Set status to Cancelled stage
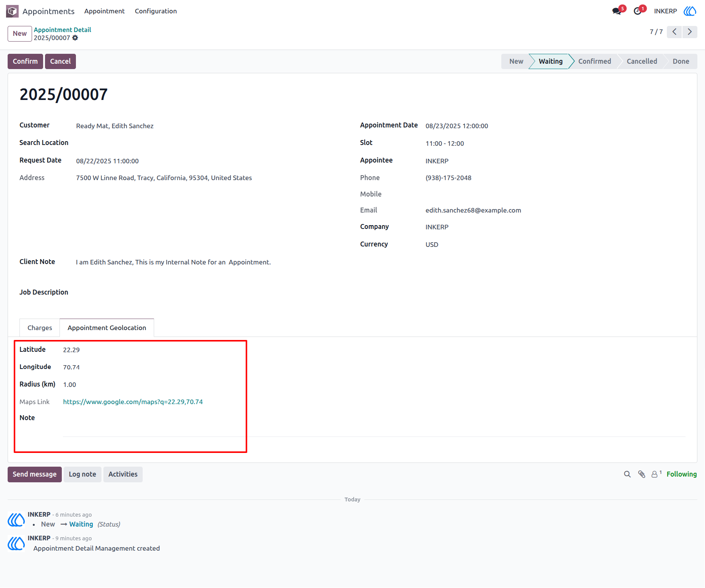Screen dimensions: 705x588 (642, 61)
